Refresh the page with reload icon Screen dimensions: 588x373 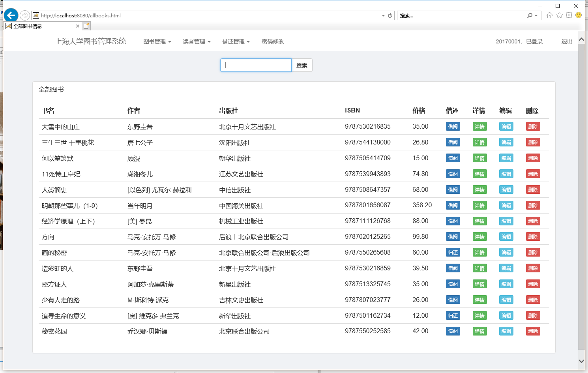[390, 15]
